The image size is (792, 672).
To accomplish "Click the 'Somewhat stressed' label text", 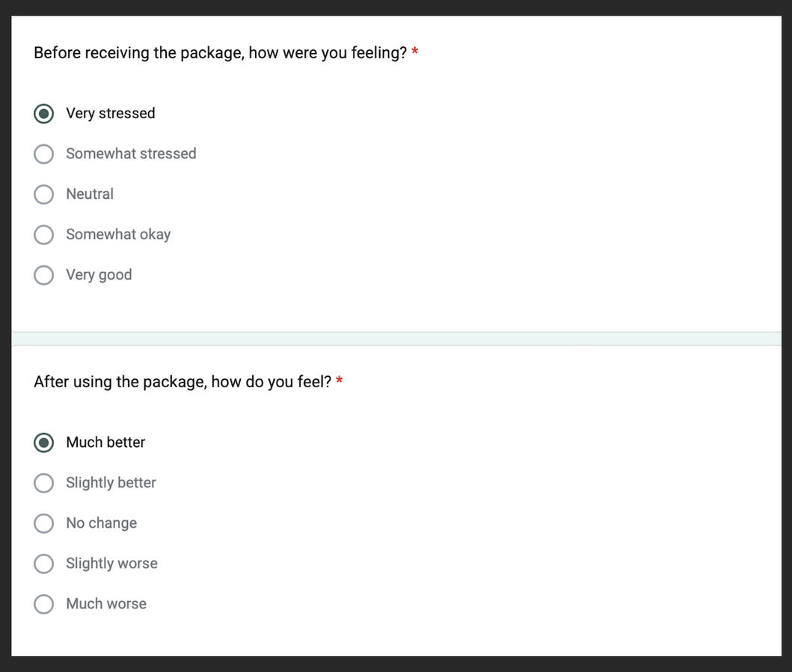I will (132, 153).
